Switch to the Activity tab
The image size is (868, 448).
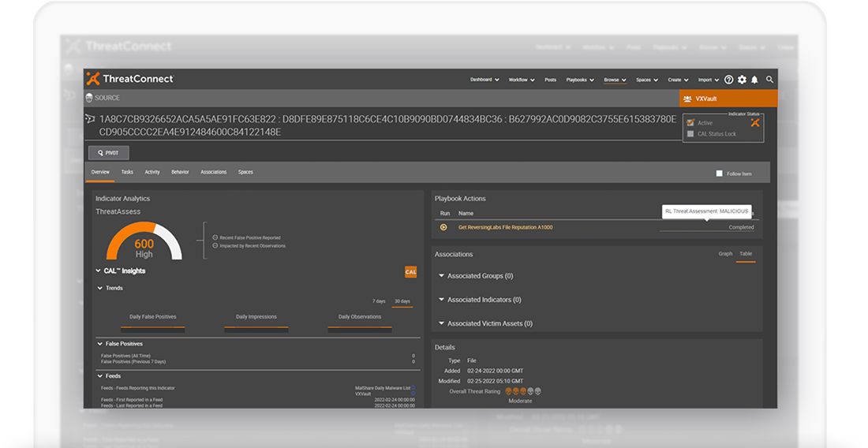(152, 172)
